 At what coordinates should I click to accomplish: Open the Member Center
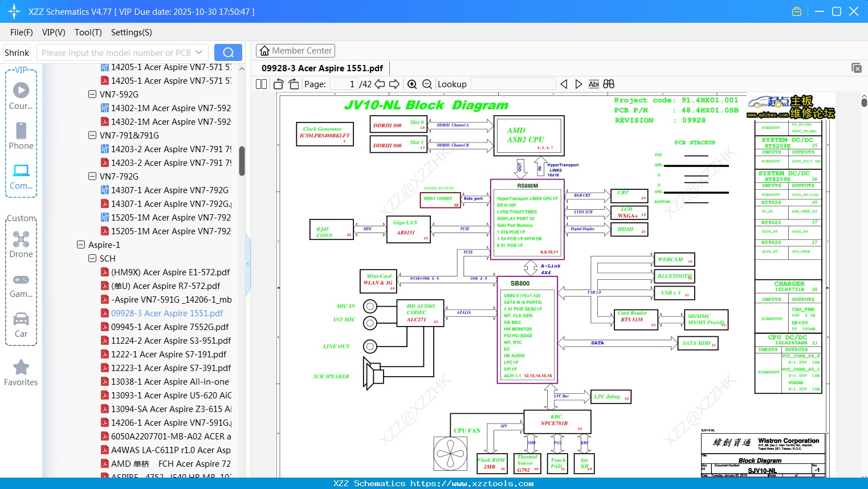[x=295, y=51]
